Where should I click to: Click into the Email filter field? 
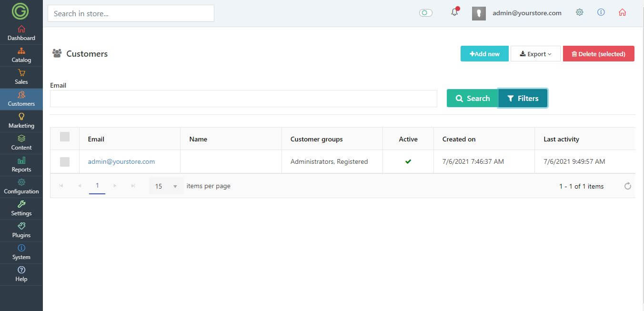(243, 99)
